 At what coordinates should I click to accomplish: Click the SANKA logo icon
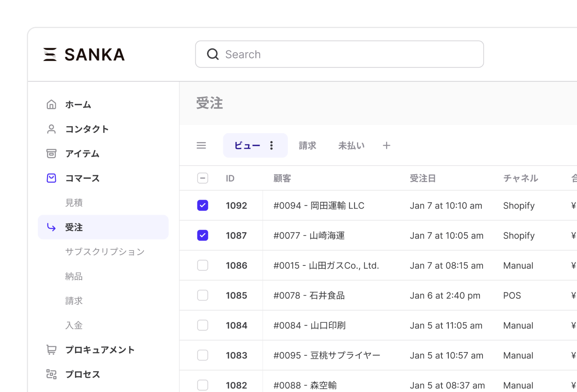click(50, 55)
